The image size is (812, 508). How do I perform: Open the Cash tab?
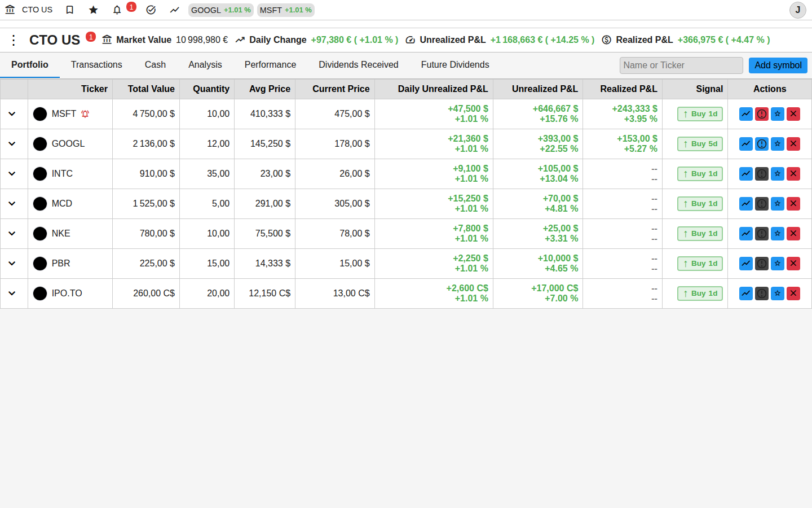[x=155, y=65]
